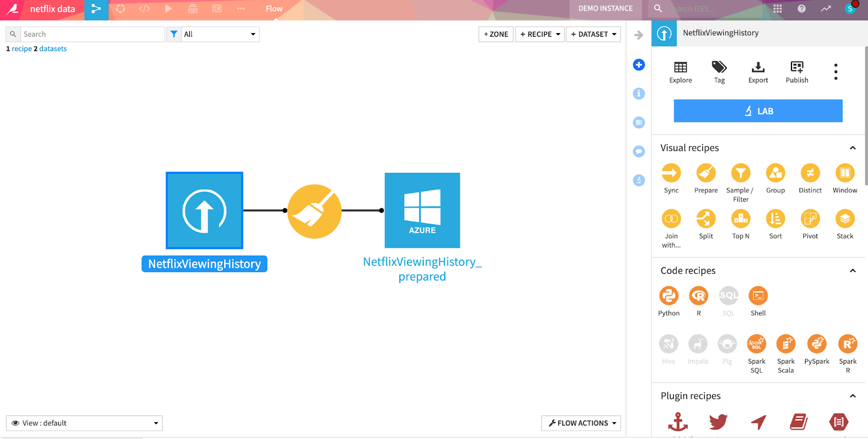Image resolution: width=868 pixels, height=439 pixels.
Task: Click the top bar search magnifier icon
Action: [658, 9]
